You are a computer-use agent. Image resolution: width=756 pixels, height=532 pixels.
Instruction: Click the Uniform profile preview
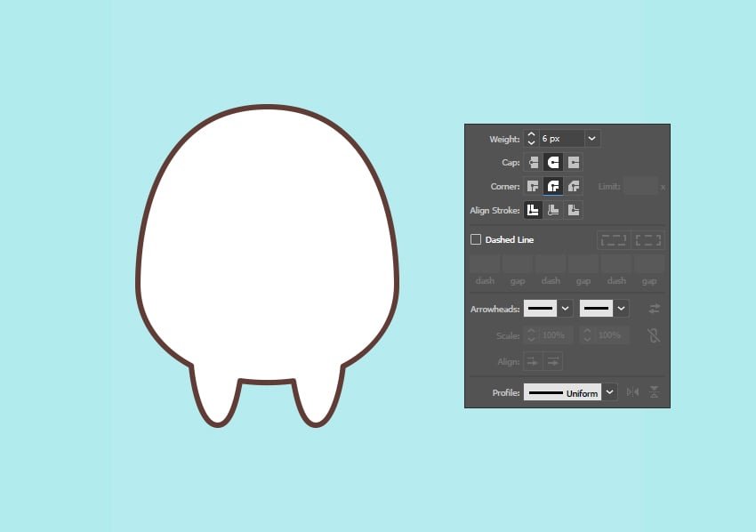click(x=562, y=392)
